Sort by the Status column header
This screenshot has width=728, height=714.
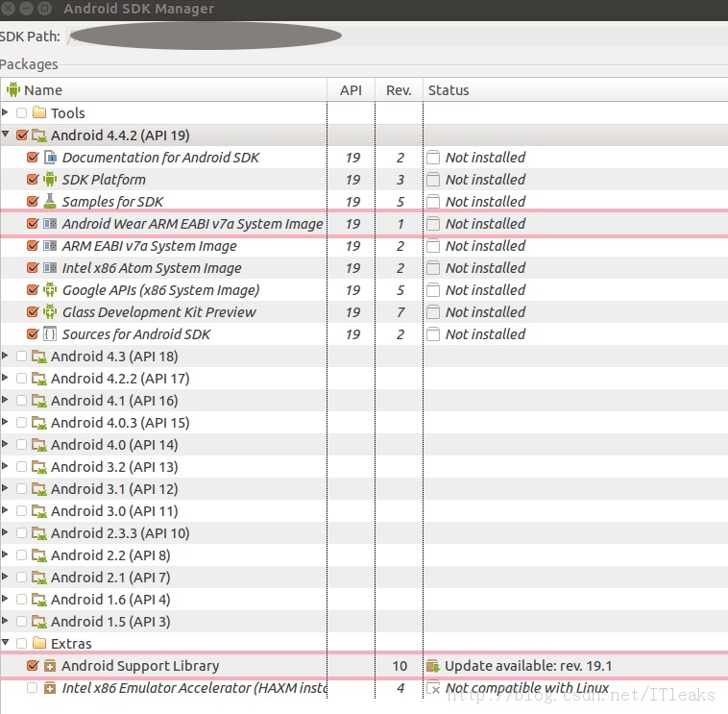click(575, 89)
